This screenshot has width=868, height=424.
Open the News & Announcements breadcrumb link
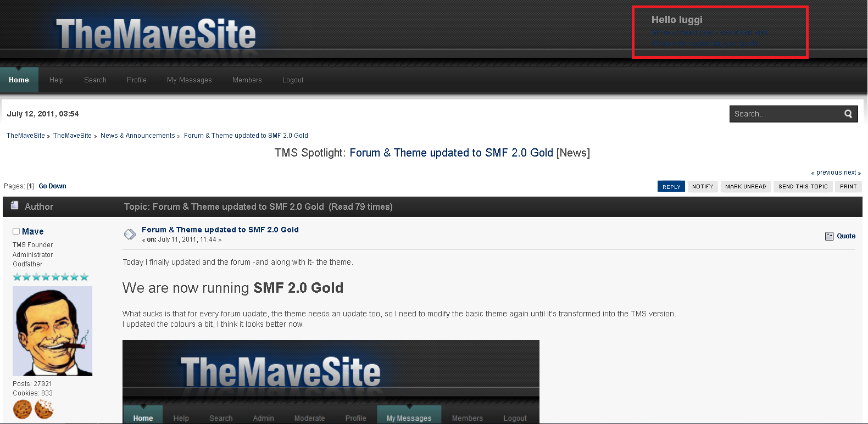point(138,136)
